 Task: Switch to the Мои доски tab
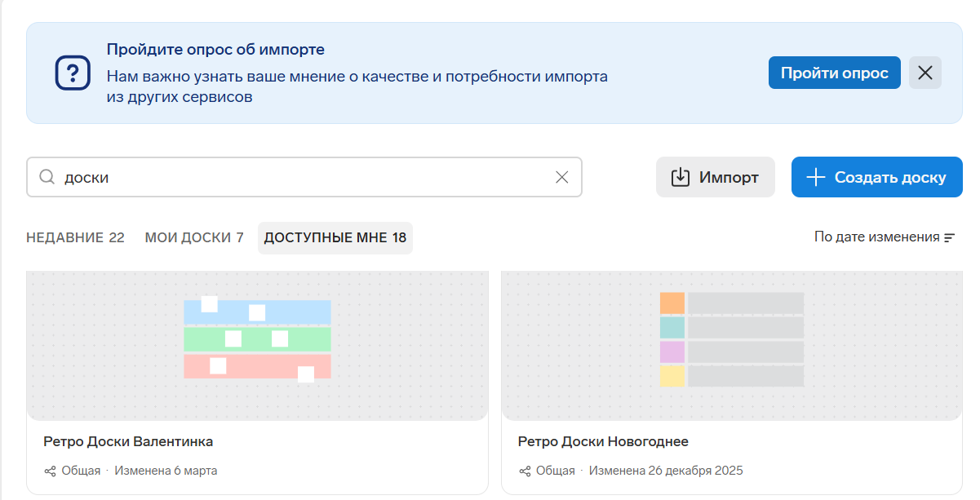[194, 238]
